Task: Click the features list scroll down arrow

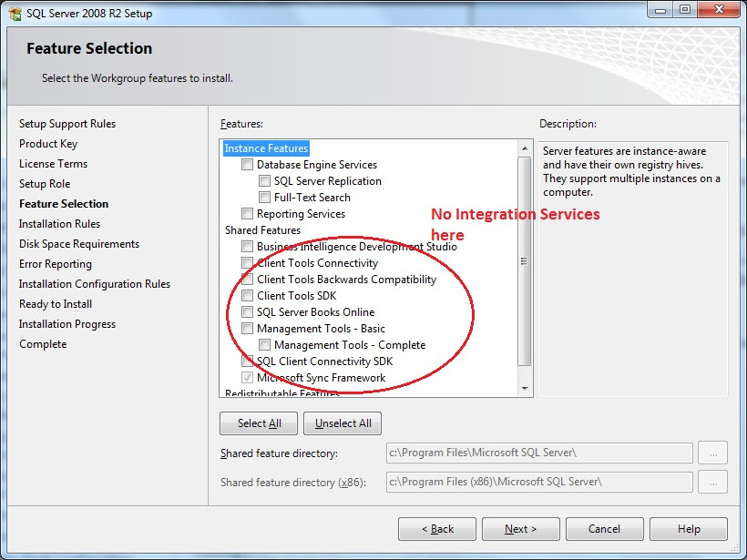Action: coord(525,389)
